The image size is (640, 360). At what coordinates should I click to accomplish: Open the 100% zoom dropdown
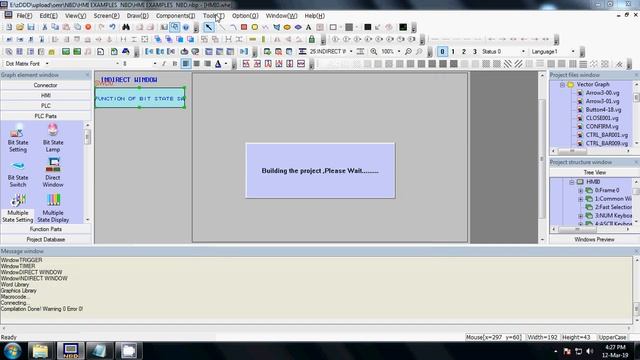[x=399, y=51]
